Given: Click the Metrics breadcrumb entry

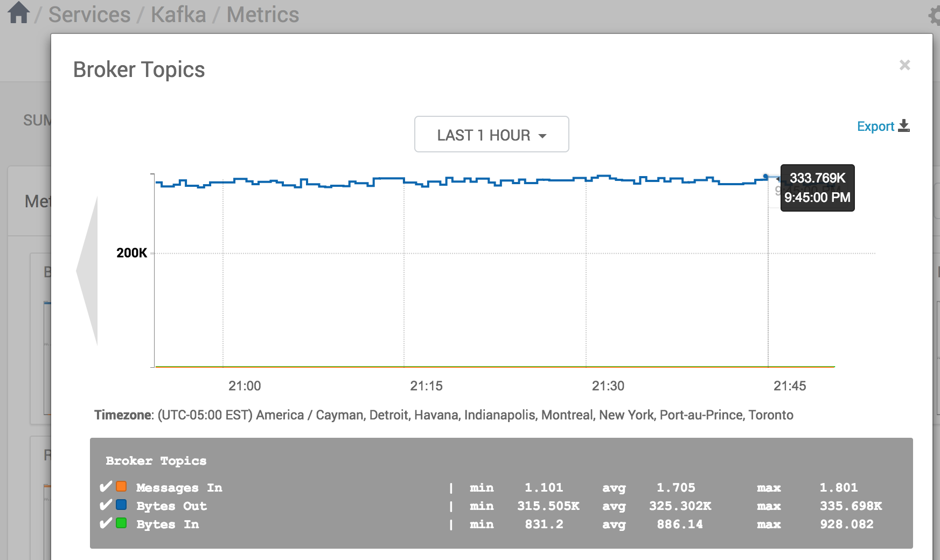Looking at the screenshot, I should click(x=262, y=15).
